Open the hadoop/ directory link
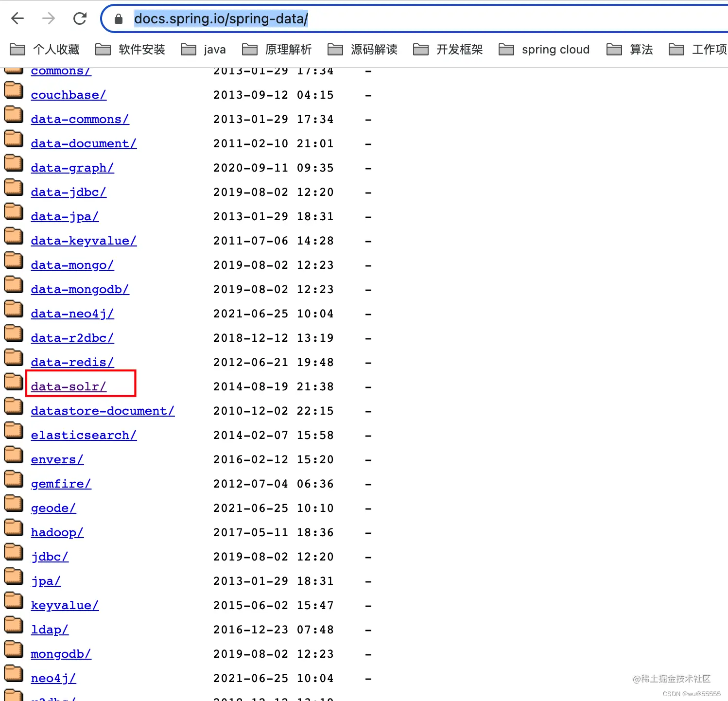 click(57, 532)
